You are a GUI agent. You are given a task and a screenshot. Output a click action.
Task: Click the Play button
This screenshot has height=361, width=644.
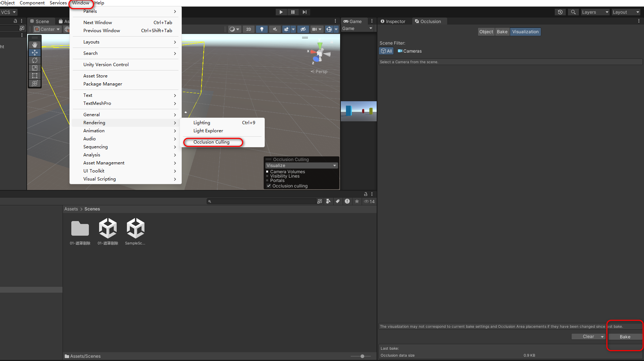point(281,12)
